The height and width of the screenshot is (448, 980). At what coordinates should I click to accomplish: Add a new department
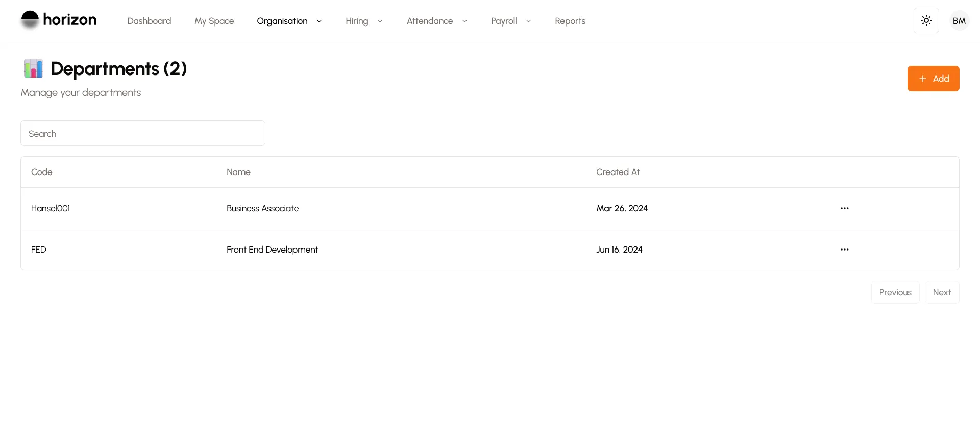coord(933,79)
